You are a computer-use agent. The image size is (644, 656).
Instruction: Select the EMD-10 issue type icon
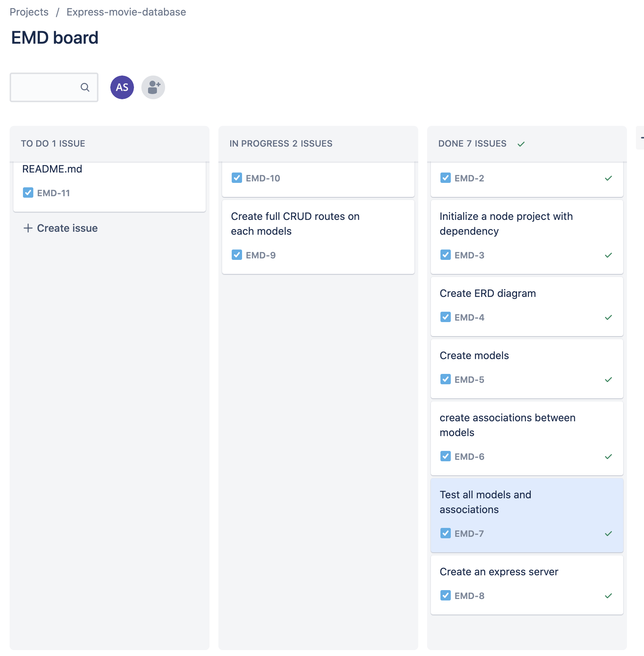(x=237, y=178)
